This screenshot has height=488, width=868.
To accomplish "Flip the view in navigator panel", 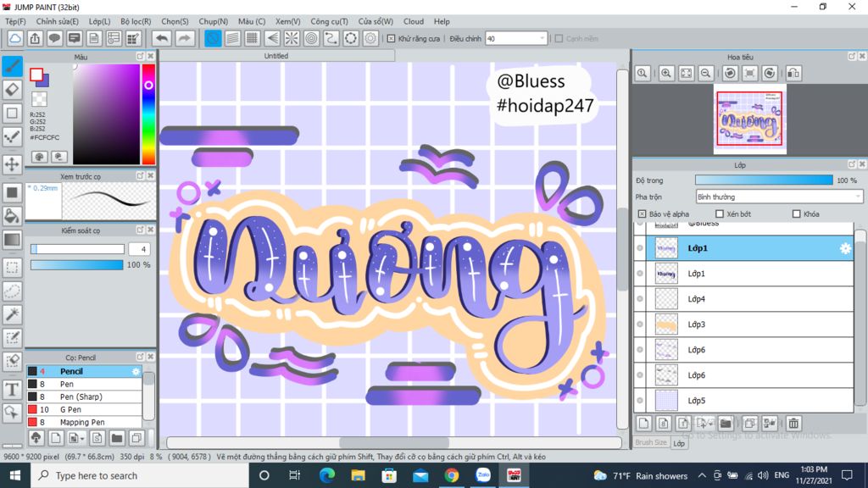I will [793, 73].
